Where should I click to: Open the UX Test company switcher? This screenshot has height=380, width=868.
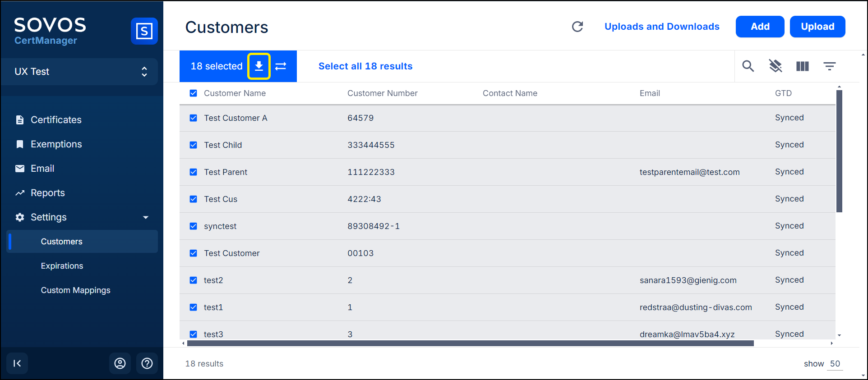(x=79, y=72)
